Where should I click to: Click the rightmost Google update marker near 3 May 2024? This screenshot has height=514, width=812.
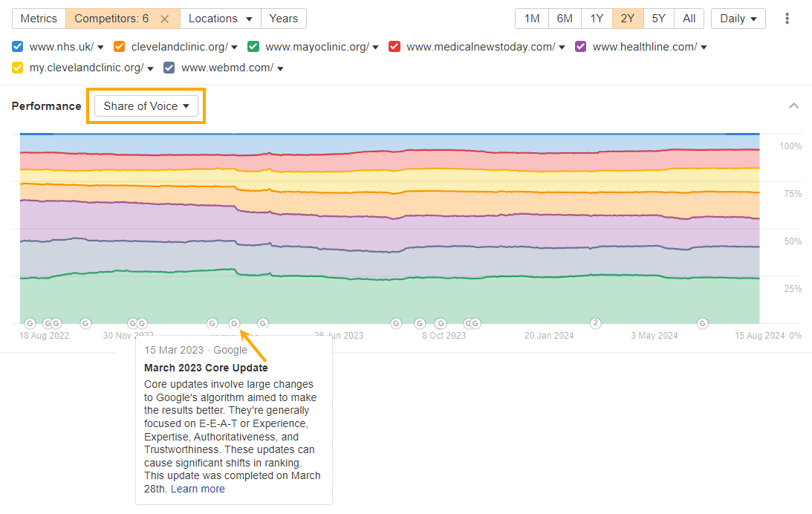(703, 323)
